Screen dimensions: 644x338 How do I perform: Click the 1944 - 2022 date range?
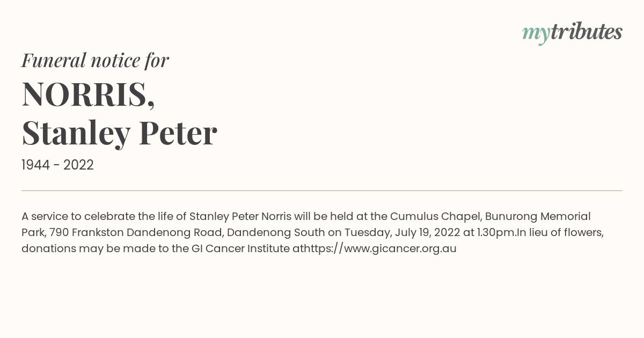57,165
